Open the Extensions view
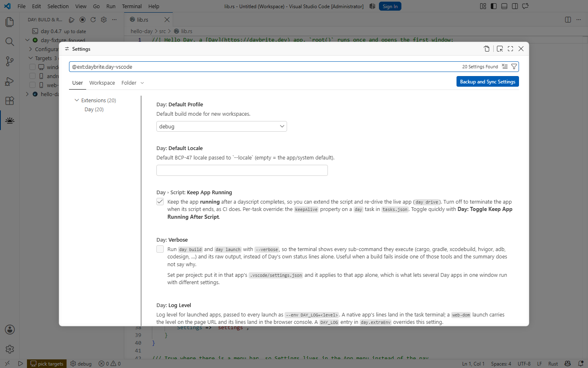Image resolution: width=588 pixels, height=368 pixels. (x=10, y=101)
